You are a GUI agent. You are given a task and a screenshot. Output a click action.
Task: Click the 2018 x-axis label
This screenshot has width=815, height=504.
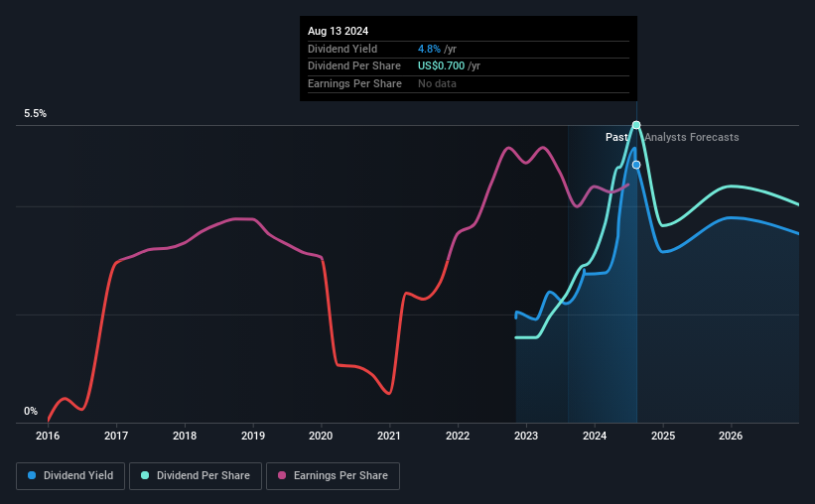[185, 436]
